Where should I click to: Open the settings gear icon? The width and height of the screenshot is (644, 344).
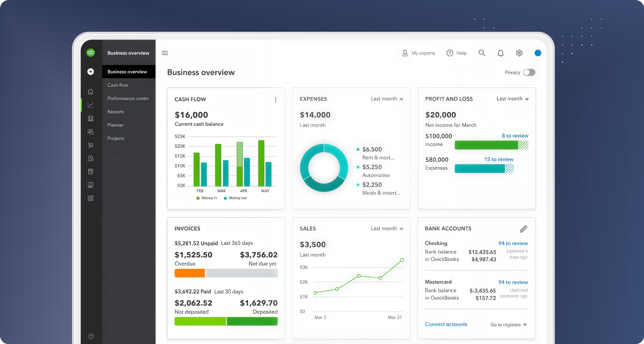point(519,53)
